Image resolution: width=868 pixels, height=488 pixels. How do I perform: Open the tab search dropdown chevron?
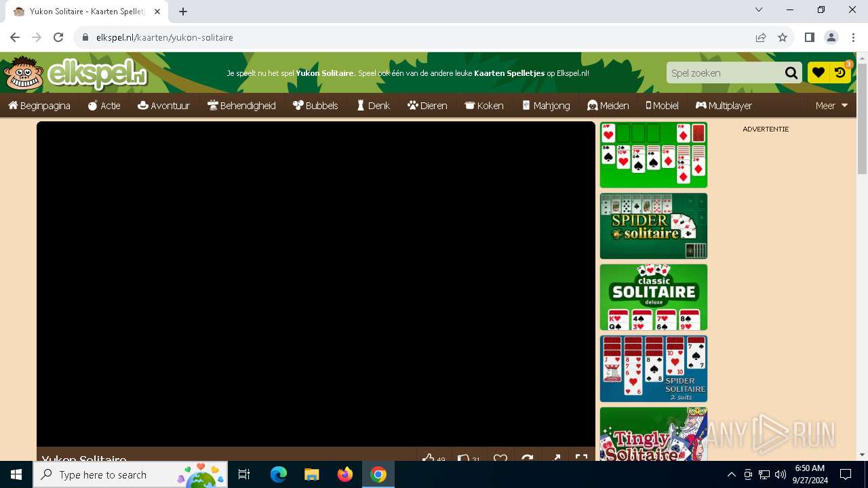coord(759,9)
